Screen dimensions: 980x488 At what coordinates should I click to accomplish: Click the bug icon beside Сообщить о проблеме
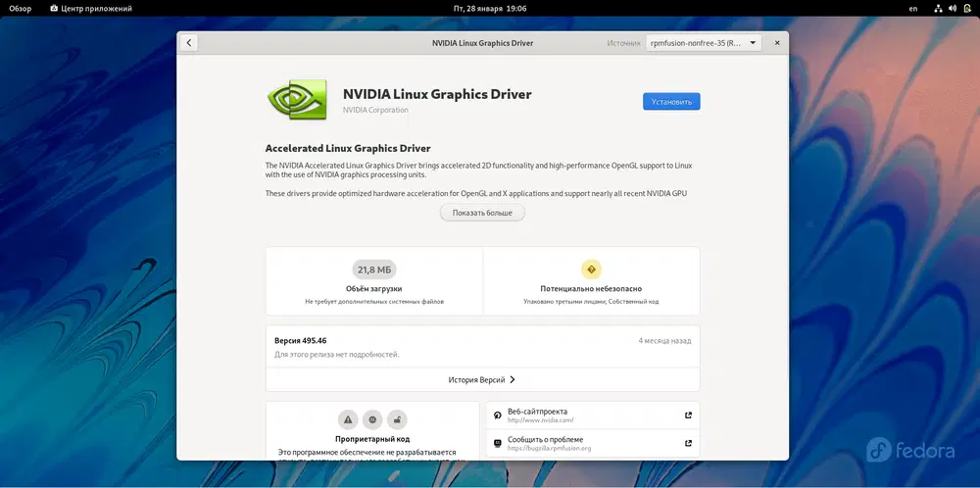[x=498, y=443]
